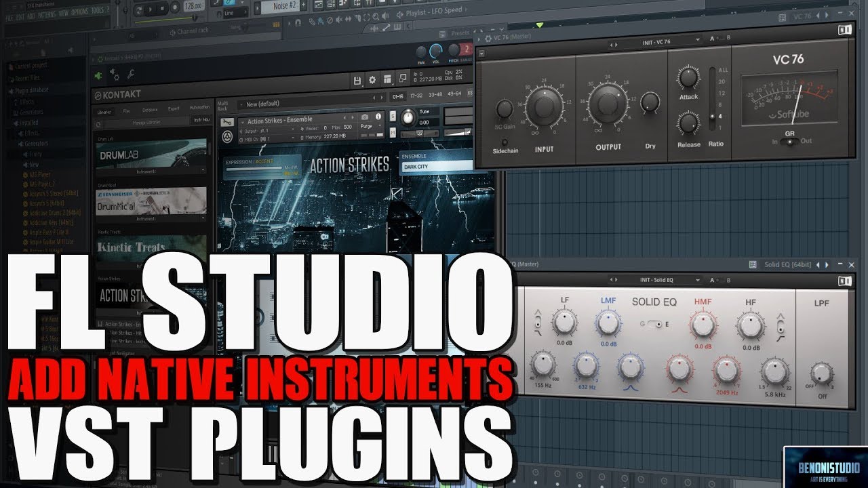Click grid icon in Solid EQ title bar
Screen dimensions: 868x488
752,264
